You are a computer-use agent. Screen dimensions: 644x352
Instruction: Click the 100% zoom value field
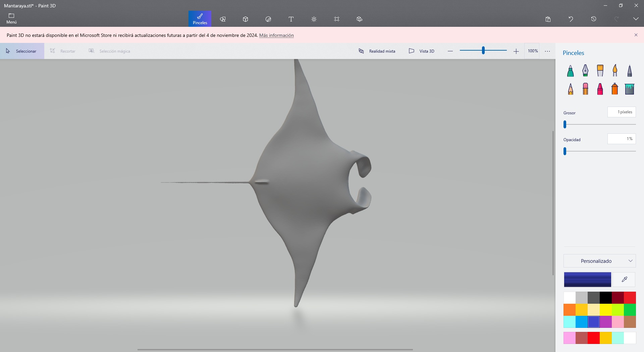pos(533,51)
